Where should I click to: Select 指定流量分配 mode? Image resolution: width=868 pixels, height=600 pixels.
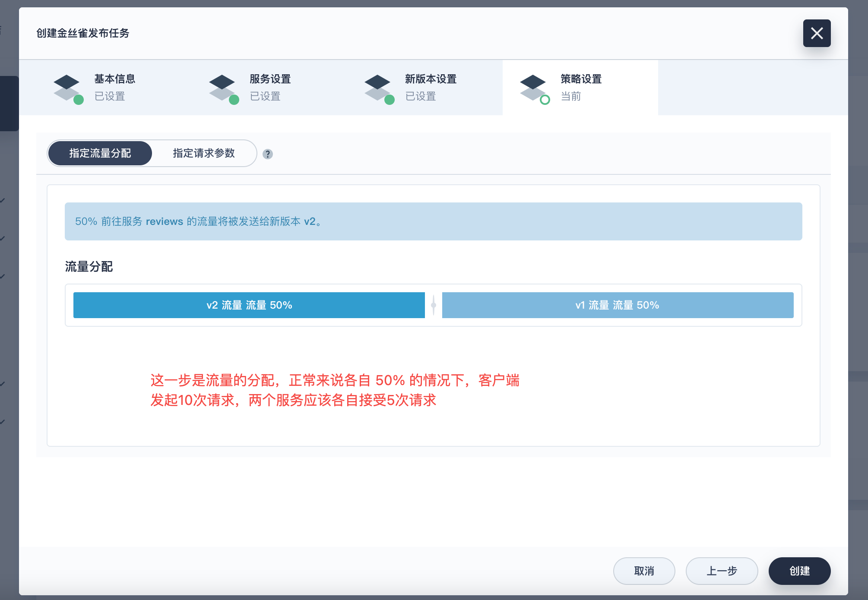100,153
